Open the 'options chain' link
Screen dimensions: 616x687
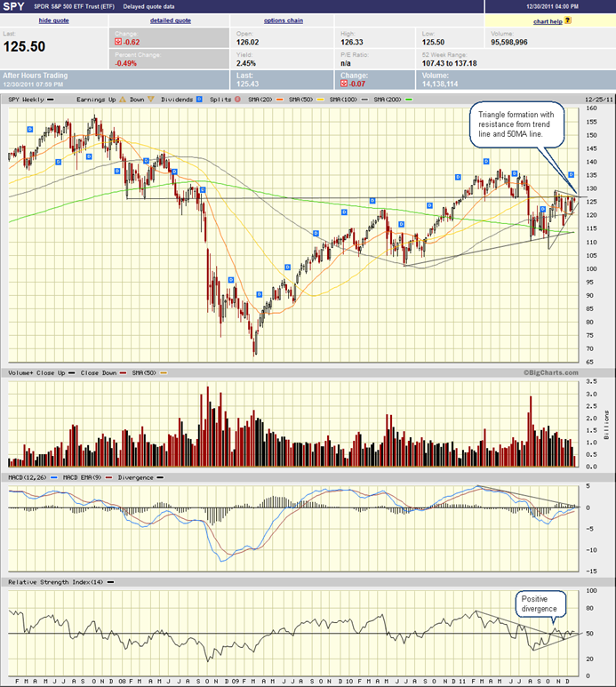[284, 20]
